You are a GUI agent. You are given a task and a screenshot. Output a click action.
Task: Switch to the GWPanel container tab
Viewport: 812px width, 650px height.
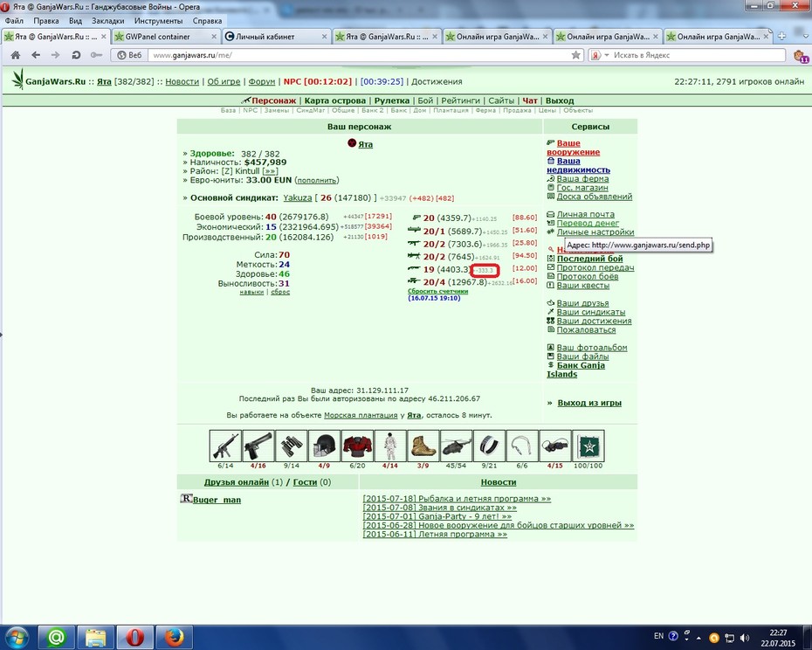pos(166,37)
